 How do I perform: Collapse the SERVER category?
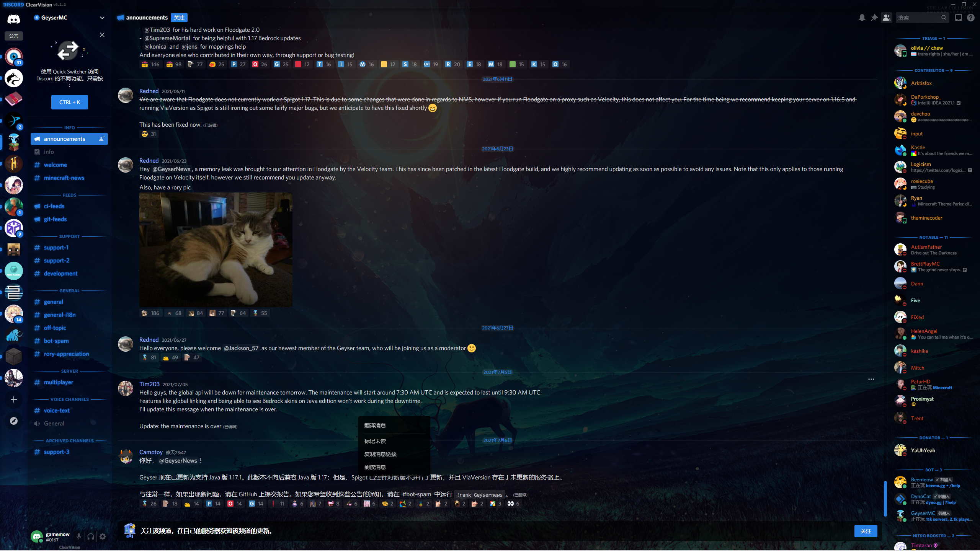69,371
